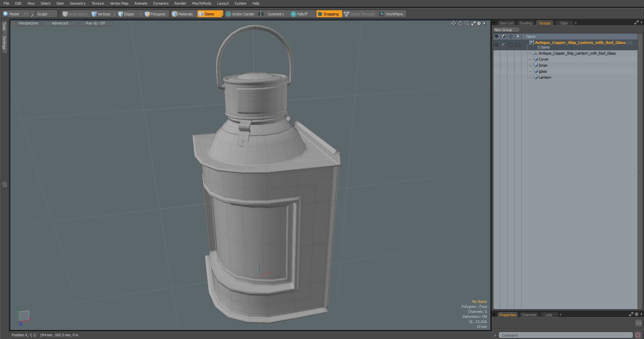This screenshot has width=644, height=339.
Task: Open the Action Center options
Action: tap(240, 14)
